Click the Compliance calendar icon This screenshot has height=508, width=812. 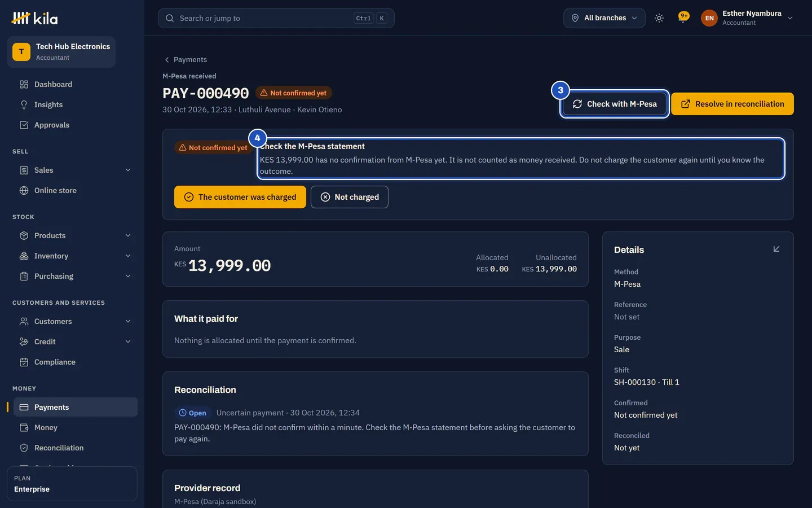(24, 362)
